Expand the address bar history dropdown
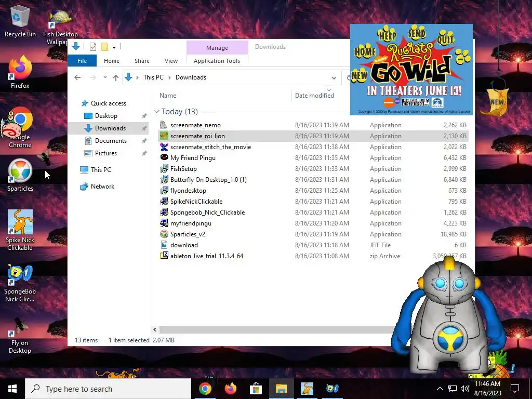Viewport: 532px width, 399px height. [334, 78]
